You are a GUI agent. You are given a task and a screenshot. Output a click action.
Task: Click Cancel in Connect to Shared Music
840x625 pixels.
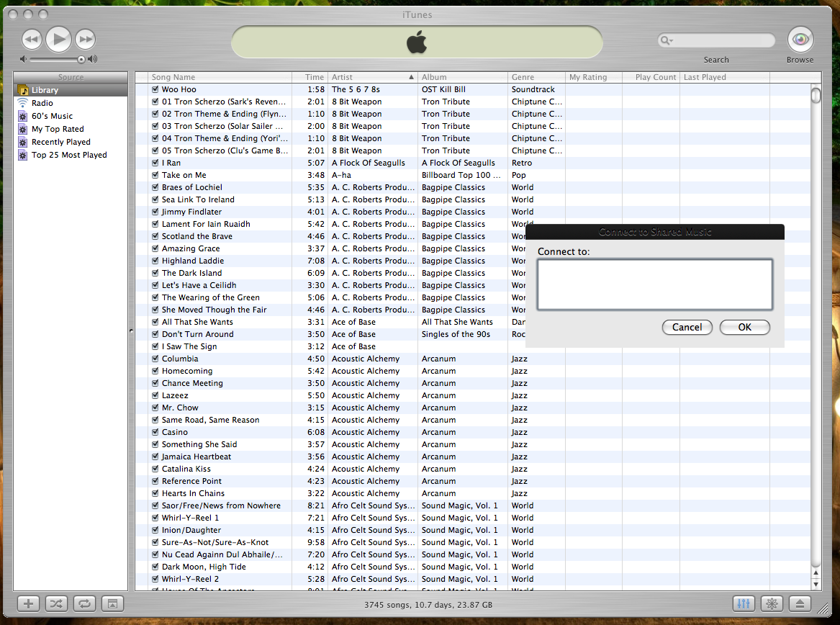pos(687,328)
